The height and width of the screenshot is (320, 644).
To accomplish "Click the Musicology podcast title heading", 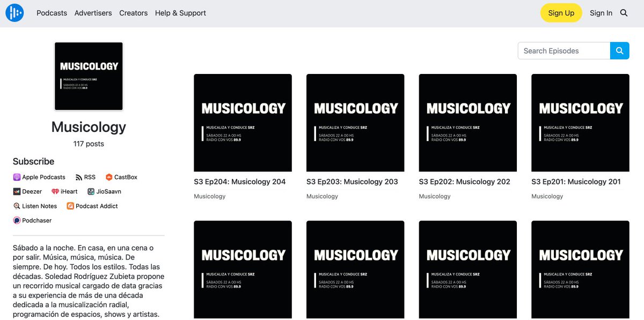I will [89, 127].
